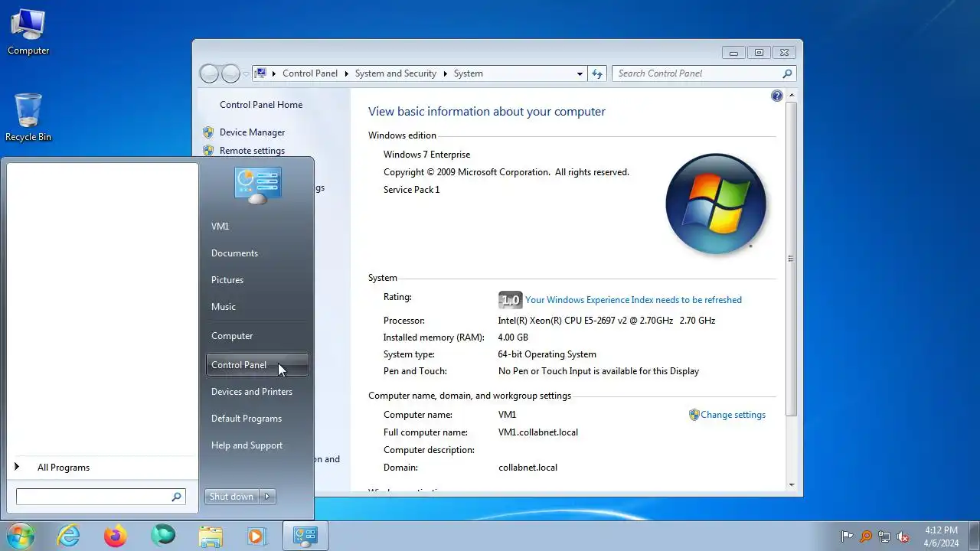The image size is (980, 551).
Task: Click the Forward navigation arrow
Action: coord(230,73)
